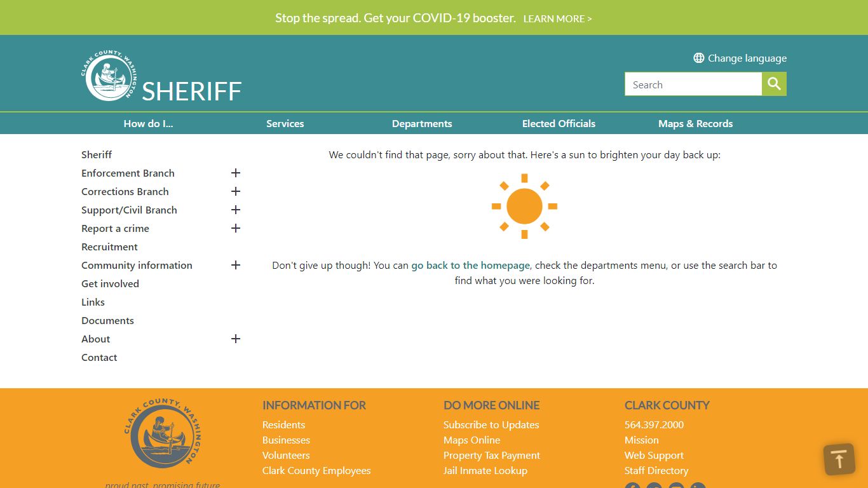This screenshot has height=488, width=868.
Task: Click the Web Support footer link
Action: coord(654,455)
